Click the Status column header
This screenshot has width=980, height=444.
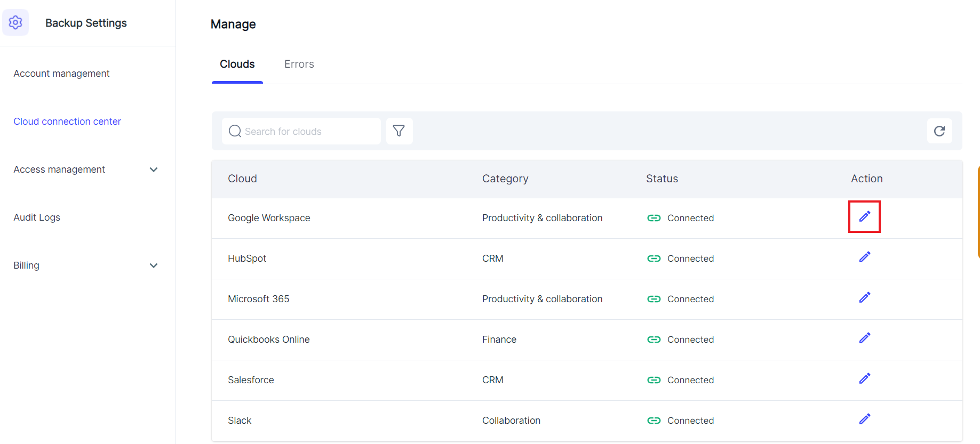click(662, 179)
